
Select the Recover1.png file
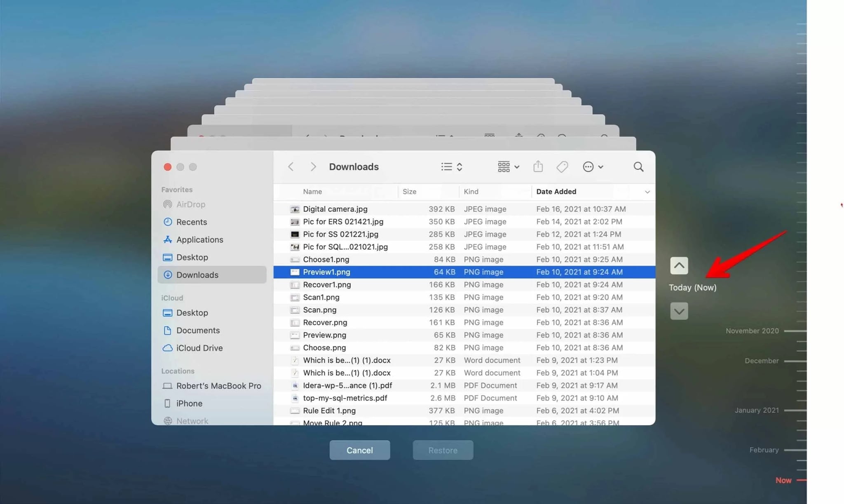(326, 284)
